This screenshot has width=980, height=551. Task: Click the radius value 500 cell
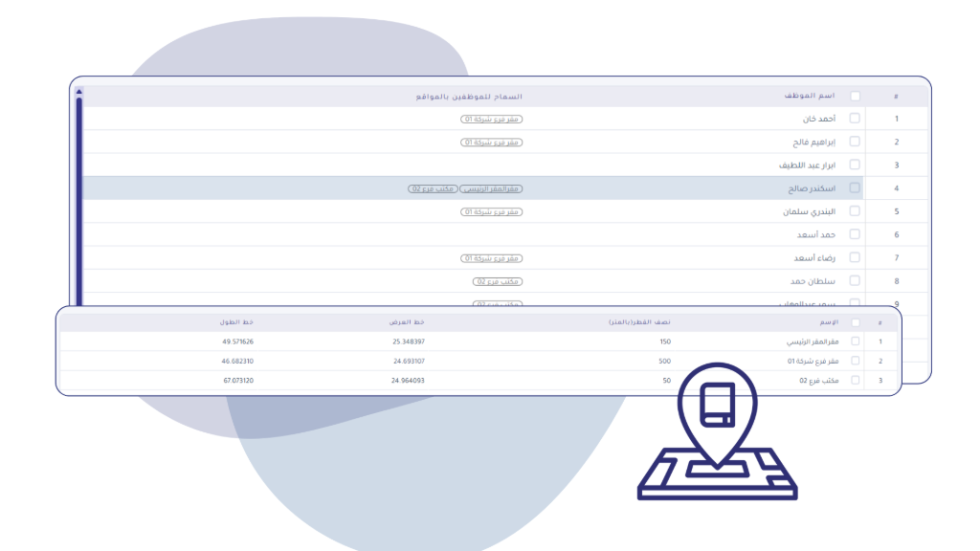click(664, 361)
